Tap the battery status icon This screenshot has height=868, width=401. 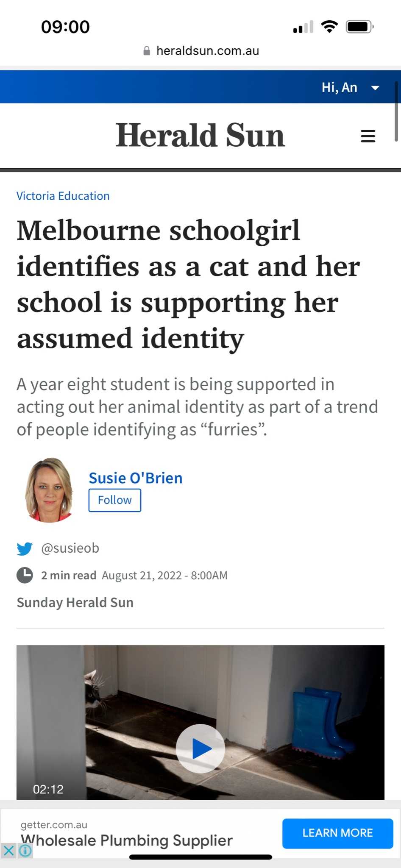tap(359, 27)
